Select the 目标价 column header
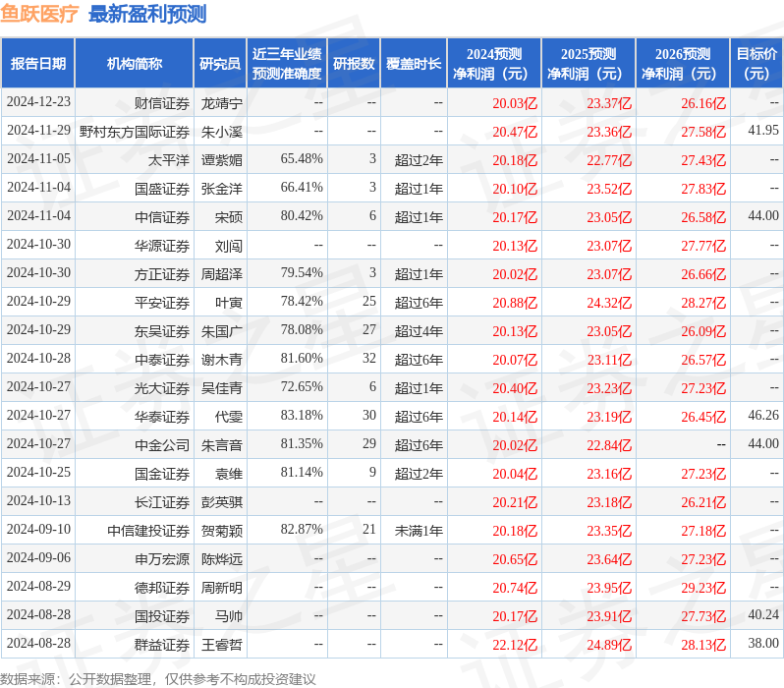 (x=756, y=64)
